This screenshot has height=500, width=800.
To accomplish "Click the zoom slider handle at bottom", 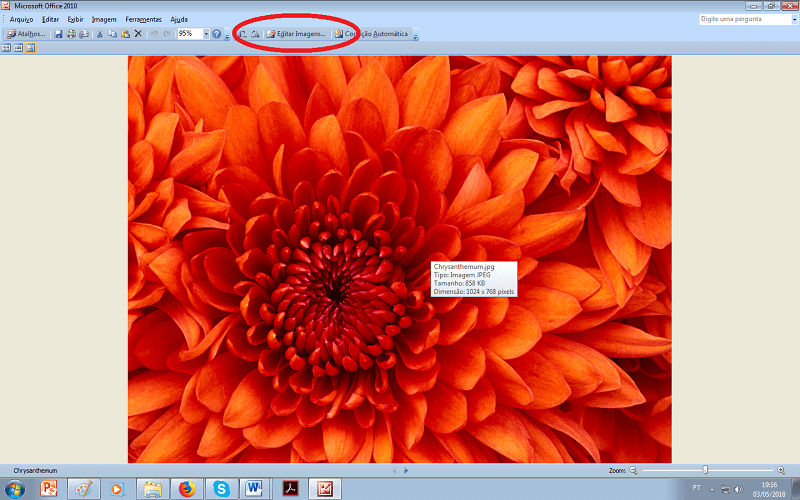I will pyautogui.click(x=705, y=470).
